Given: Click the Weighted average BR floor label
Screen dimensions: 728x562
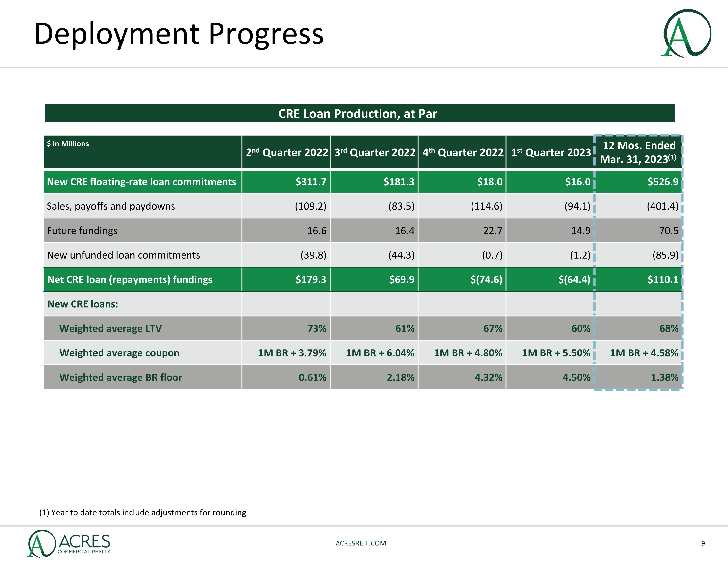Looking at the screenshot, I should click(x=120, y=377).
